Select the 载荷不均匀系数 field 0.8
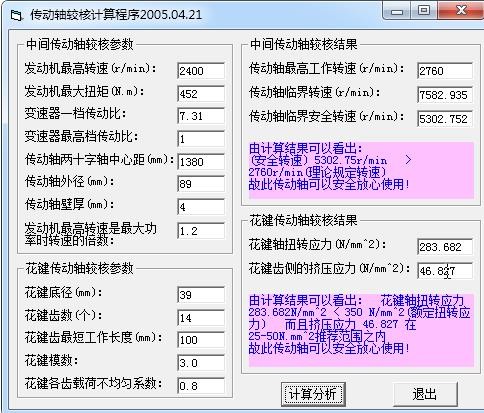 click(x=201, y=386)
